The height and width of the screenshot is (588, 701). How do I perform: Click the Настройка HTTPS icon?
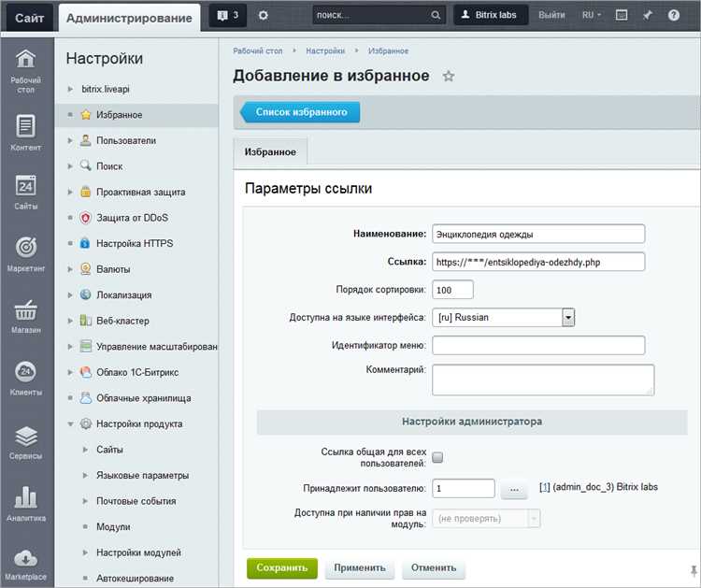(x=85, y=243)
